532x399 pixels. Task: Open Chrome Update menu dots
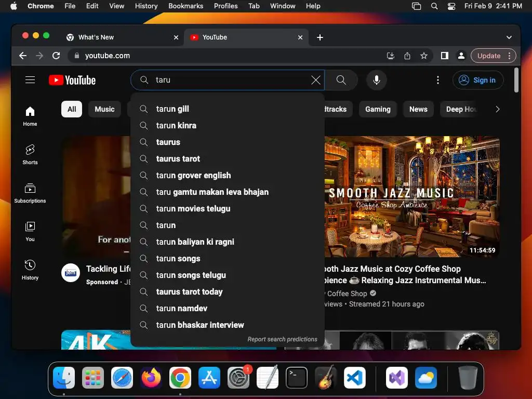click(x=509, y=56)
